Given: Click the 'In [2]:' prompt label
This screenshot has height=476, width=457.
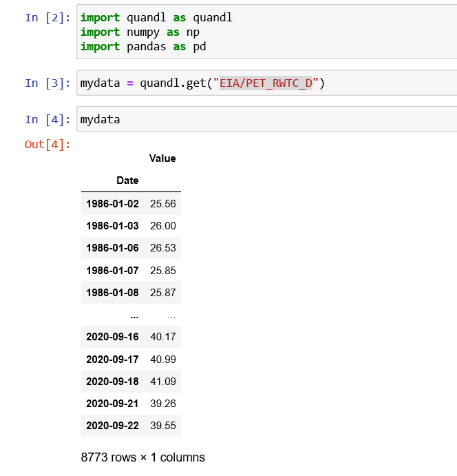Looking at the screenshot, I should pyautogui.click(x=47, y=18).
